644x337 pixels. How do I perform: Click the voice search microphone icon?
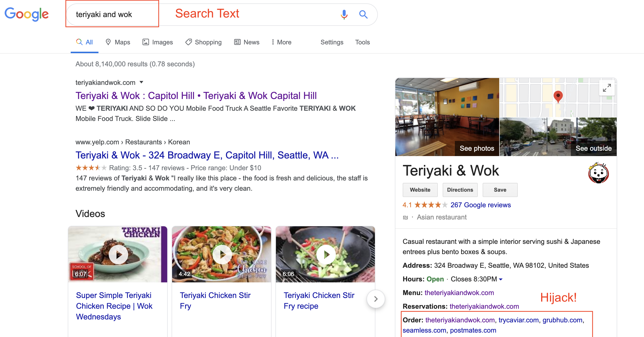click(x=344, y=15)
